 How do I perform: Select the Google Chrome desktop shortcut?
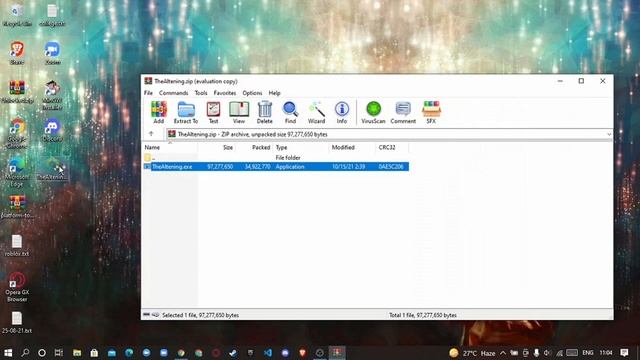[17, 134]
